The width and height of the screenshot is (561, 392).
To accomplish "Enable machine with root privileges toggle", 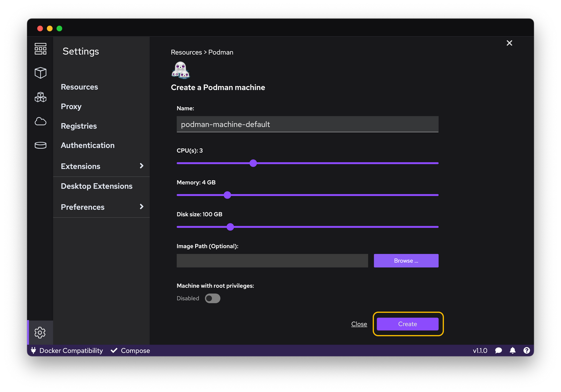I will click(x=212, y=298).
